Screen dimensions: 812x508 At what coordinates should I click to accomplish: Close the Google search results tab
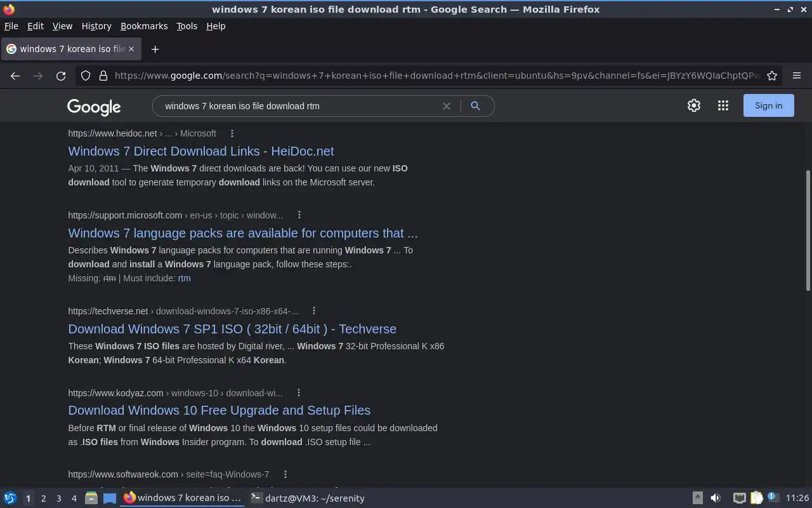(131, 49)
